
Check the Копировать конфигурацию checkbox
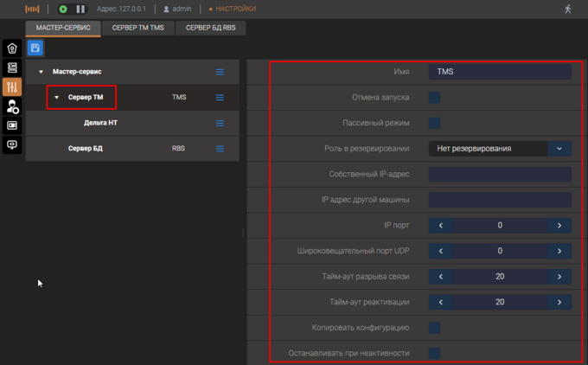click(435, 328)
